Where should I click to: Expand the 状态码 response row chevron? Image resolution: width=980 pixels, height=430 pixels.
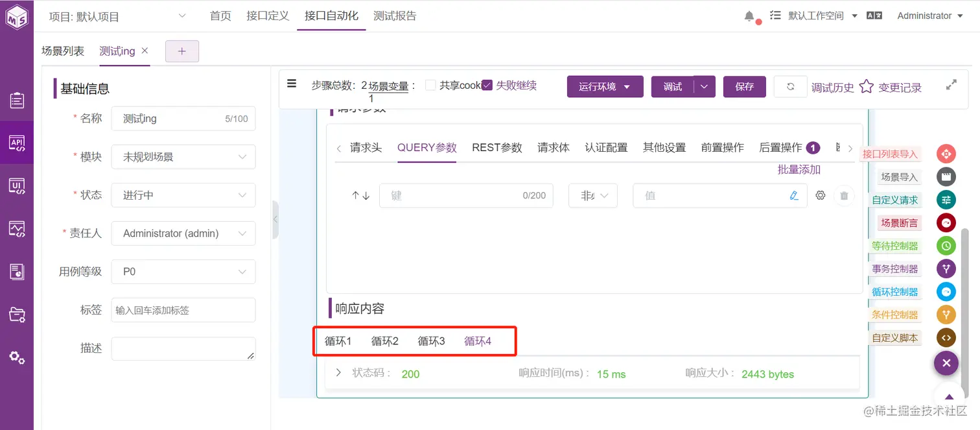(338, 373)
